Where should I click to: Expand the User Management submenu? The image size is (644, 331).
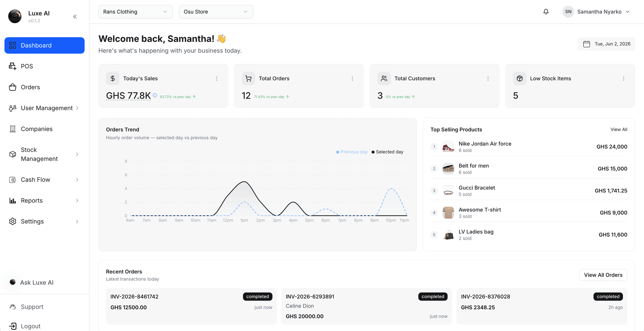coord(44,108)
